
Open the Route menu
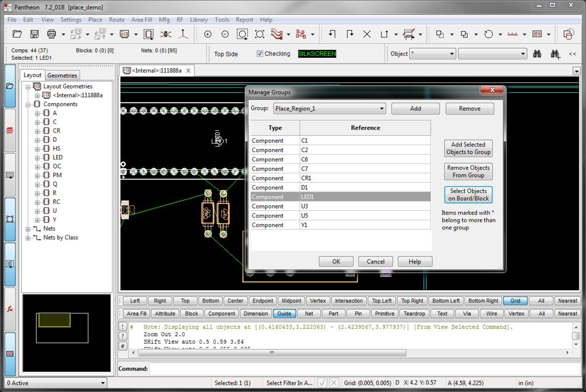click(x=117, y=20)
